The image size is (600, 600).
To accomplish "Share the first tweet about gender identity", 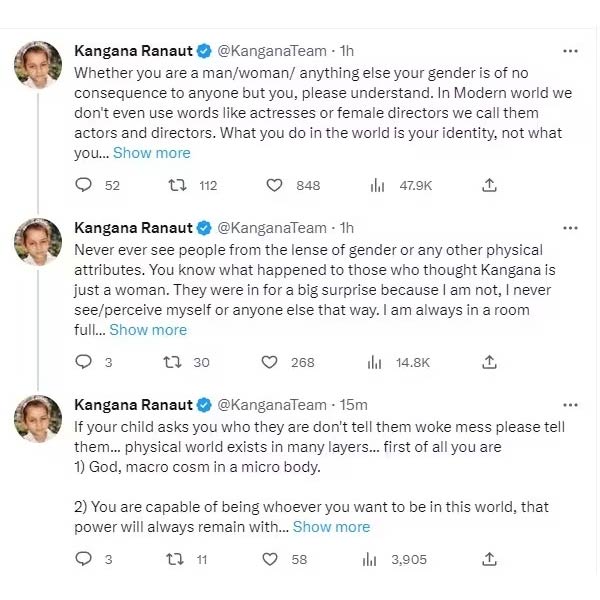I will [489, 185].
